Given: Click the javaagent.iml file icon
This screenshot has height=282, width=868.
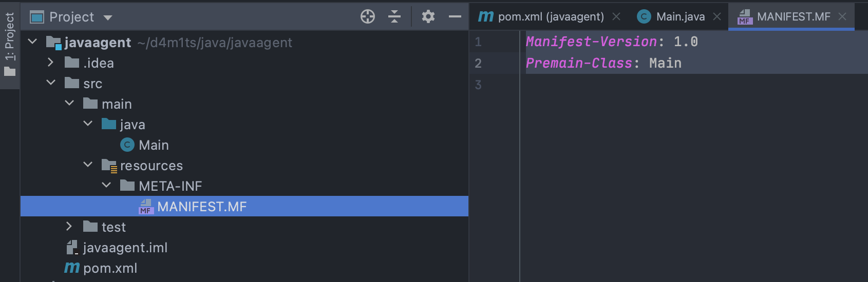Looking at the screenshot, I should 72,248.
